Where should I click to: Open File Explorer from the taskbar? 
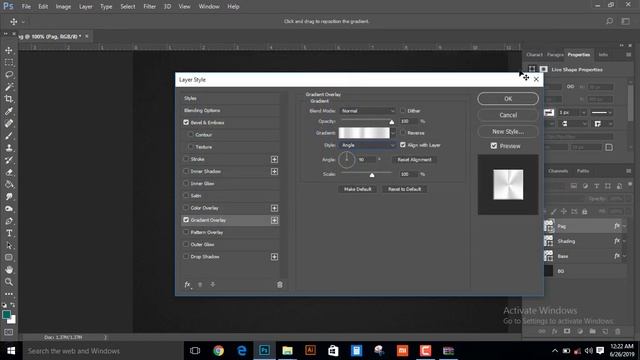287,351
